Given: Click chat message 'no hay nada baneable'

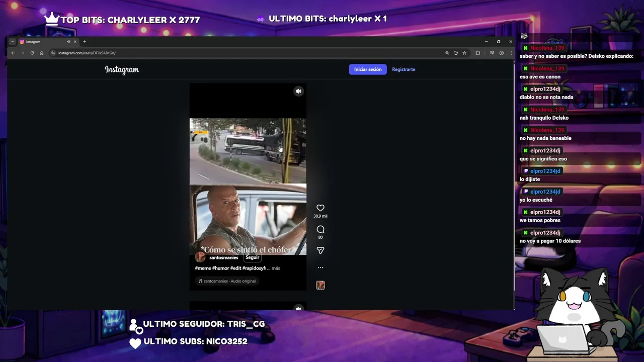Looking at the screenshot, I should click(545, 138).
